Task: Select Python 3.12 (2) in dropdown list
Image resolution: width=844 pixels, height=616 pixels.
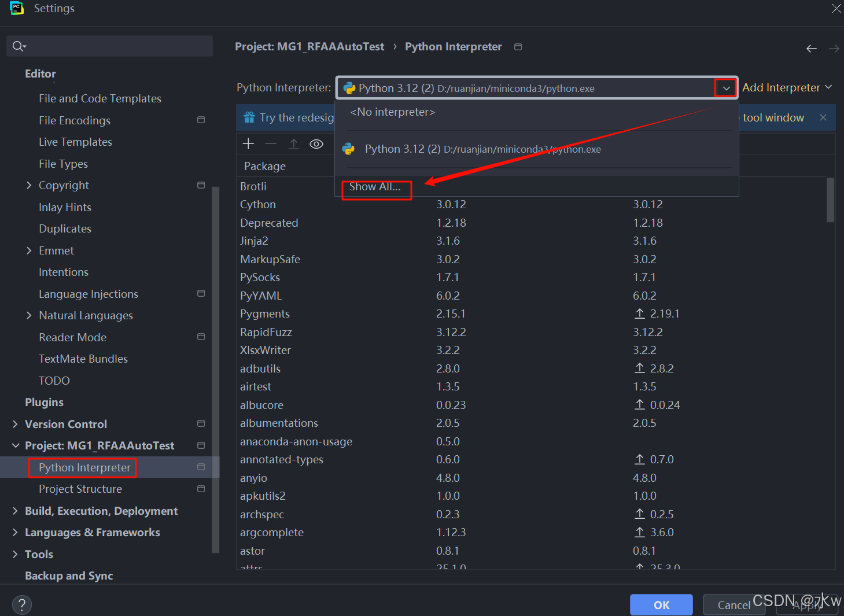Action: 536,149
